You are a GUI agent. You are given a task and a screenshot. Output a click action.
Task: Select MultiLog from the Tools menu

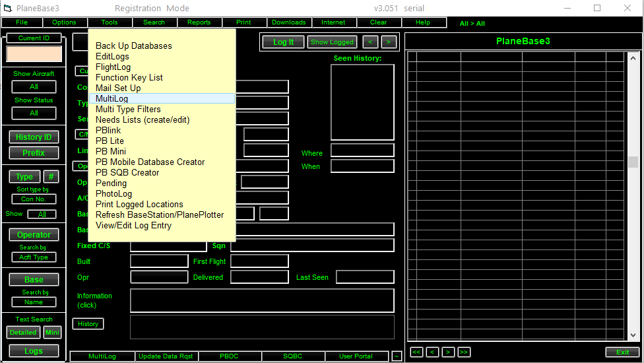click(x=112, y=98)
